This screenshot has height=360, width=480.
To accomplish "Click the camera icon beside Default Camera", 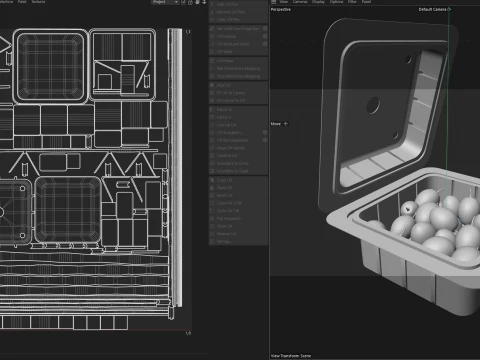I will coord(449,9).
